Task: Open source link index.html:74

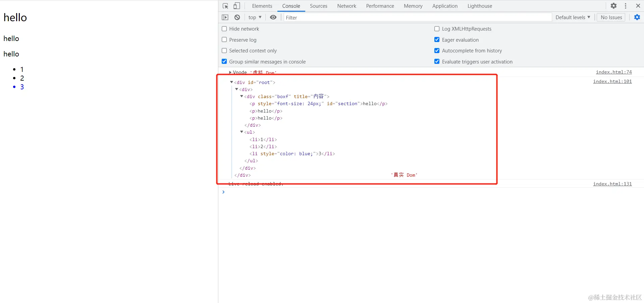Action: point(614,72)
